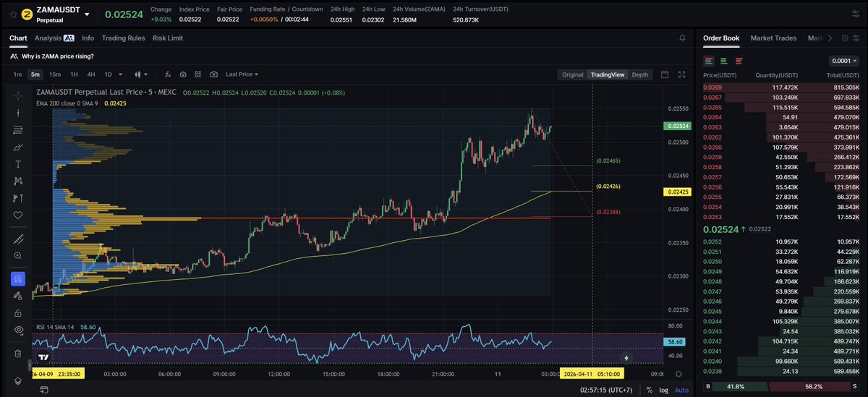Take a chart snapshot with camera icon
Viewport: 868px width, 397px height.
tap(214, 74)
